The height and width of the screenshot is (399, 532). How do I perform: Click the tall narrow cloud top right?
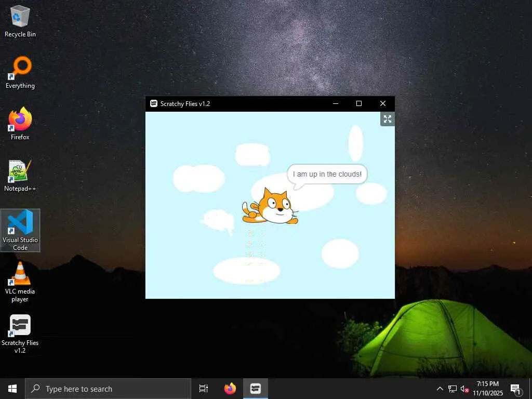point(356,143)
